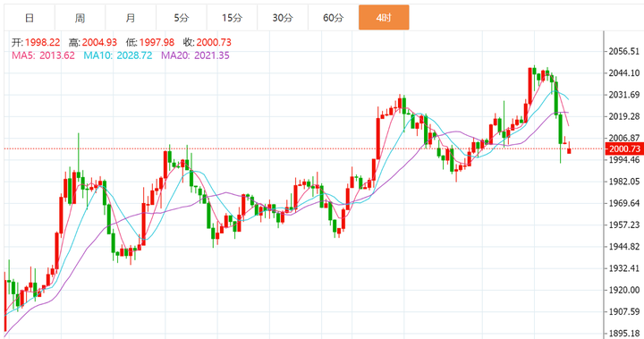This screenshot has height=339, width=644.
Task: Switch to the 15分 interval tab
Action: (x=232, y=18)
